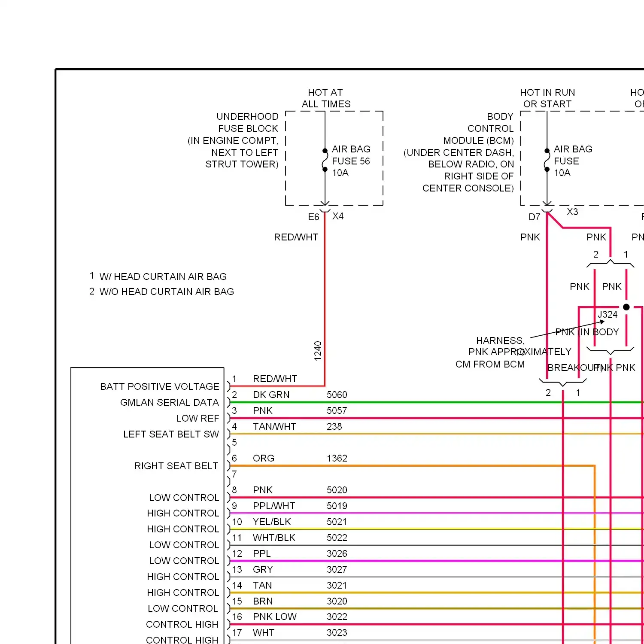Click the 'RIGHT SEAT BELT' label

pyautogui.click(x=176, y=466)
